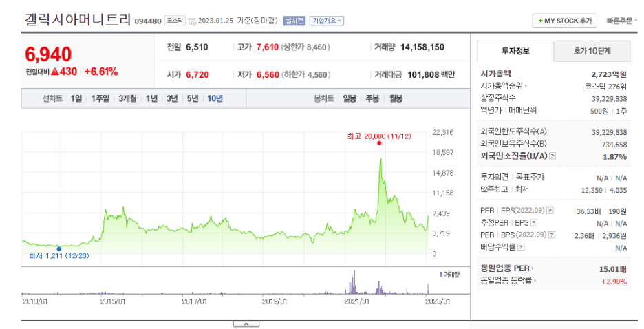Screen dimensions: 644x329
Task: Click the blue 최저 1,211 marker dot
Action: 58,249
